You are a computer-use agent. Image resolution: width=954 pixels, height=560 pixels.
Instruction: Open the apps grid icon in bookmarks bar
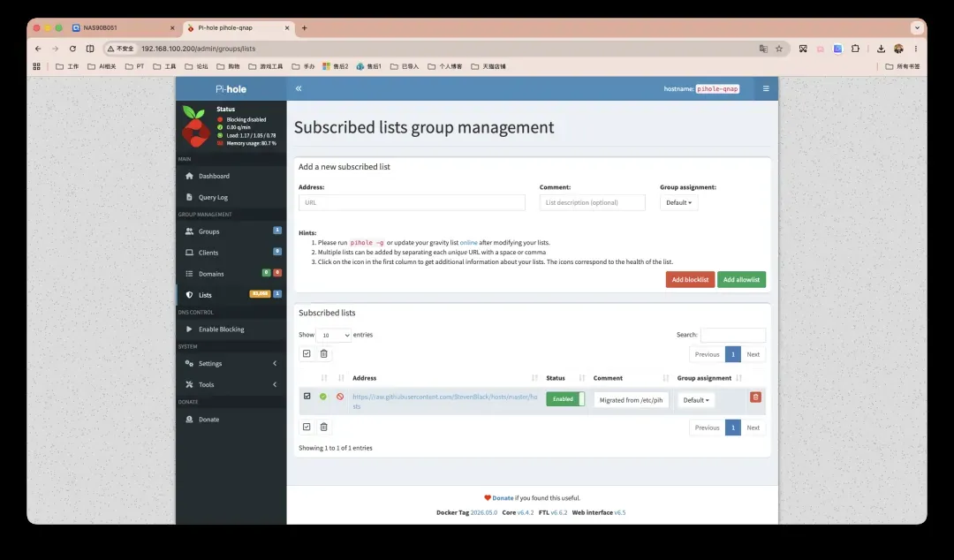click(x=36, y=66)
